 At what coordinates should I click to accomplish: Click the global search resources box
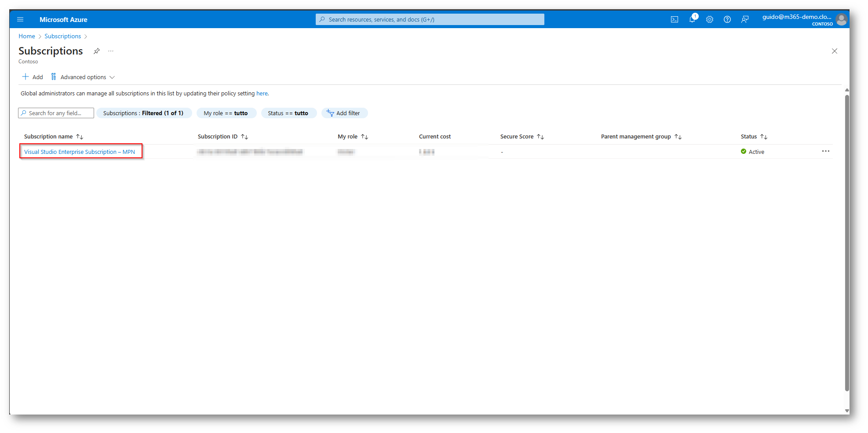pyautogui.click(x=430, y=19)
